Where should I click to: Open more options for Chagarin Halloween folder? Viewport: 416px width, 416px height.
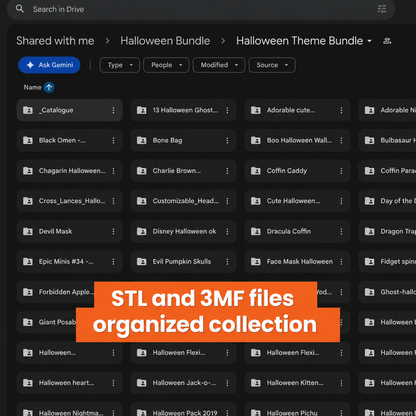(x=113, y=171)
